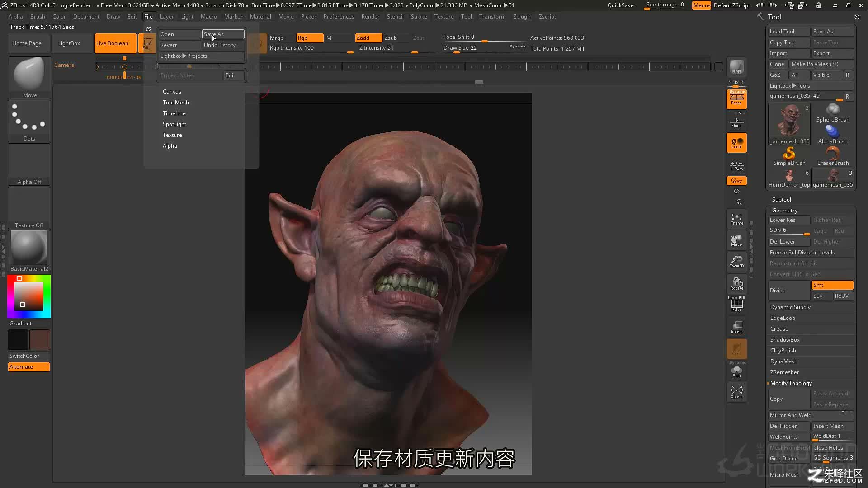Open the Render menu
The image size is (868, 488).
(370, 17)
